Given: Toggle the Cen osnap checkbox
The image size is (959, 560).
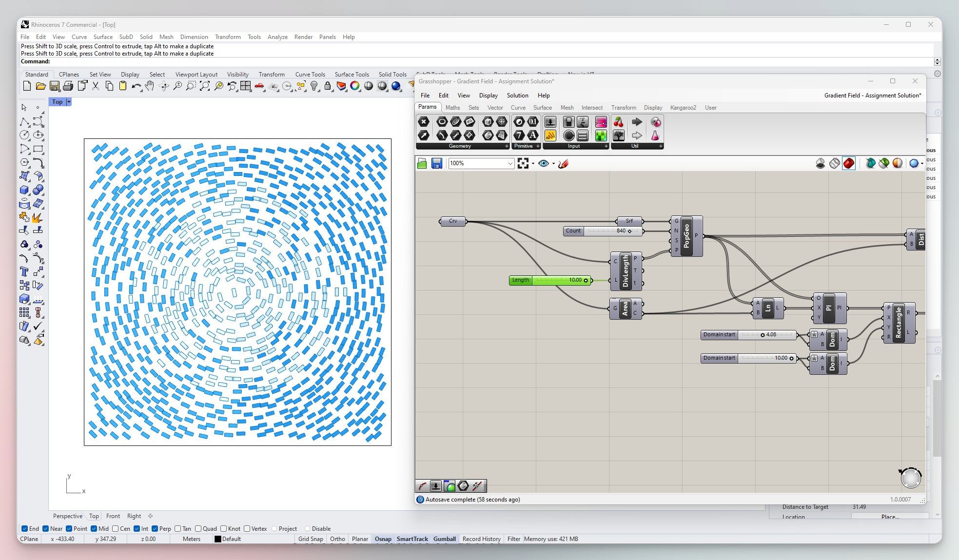Looking at the screenshot, I should [x=116, y=529].
